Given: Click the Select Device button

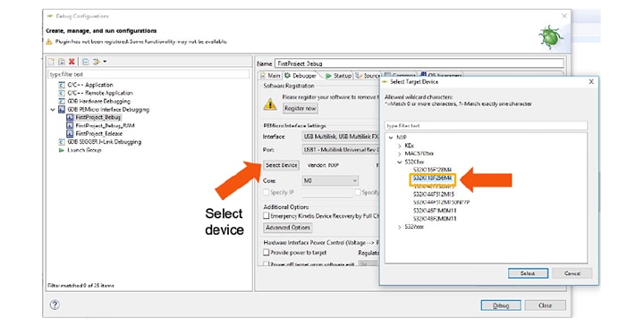Looking at the screenshot, I should tap(282, 165).
